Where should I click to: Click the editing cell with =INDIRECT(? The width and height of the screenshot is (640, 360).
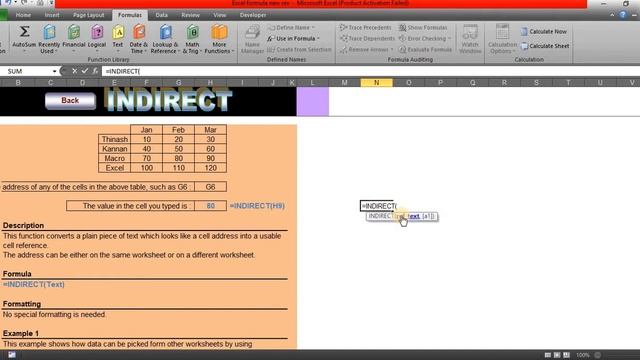(x=377, y=206)
